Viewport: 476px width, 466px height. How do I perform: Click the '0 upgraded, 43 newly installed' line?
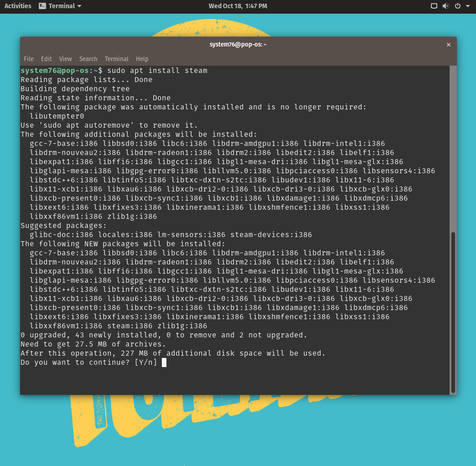click(164, 335)
